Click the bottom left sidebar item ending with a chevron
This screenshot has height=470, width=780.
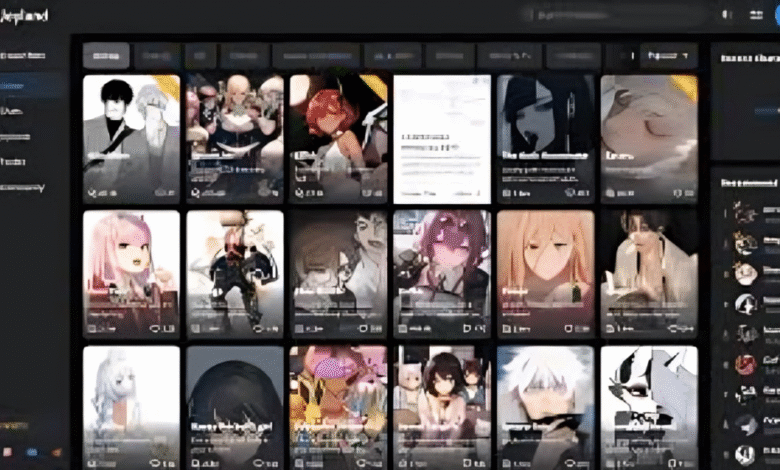coord(22,188)
